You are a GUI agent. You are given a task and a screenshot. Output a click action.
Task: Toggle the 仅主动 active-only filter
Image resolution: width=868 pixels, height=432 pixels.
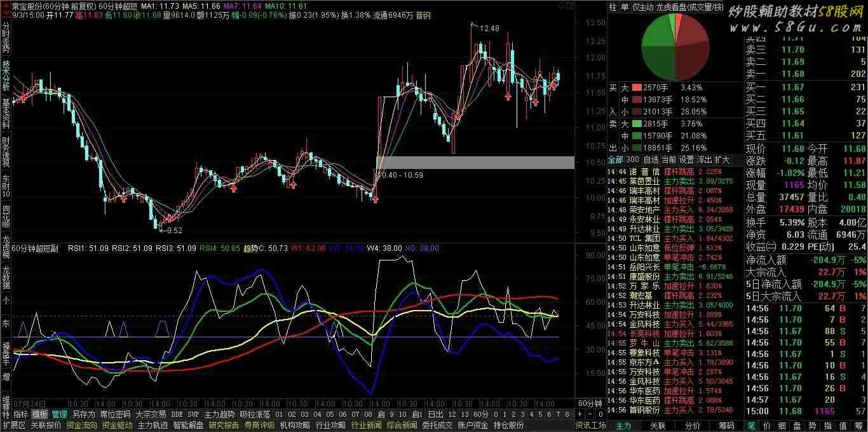(x=643, y=7)
